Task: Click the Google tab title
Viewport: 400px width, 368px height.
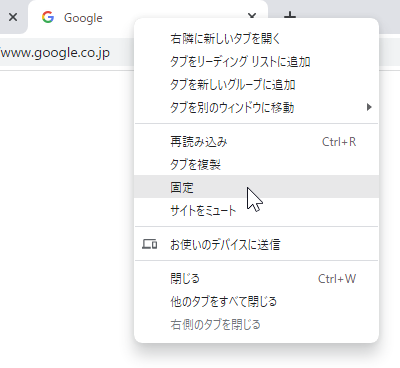Action: (83, 18)
